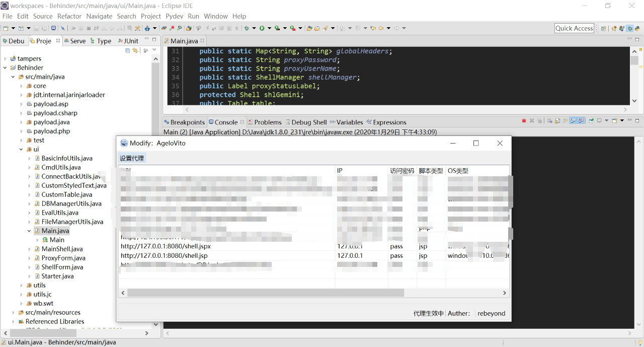
Task: Click Open Perspective icon beside Quick Access
Action: click(x=604, y=28)
